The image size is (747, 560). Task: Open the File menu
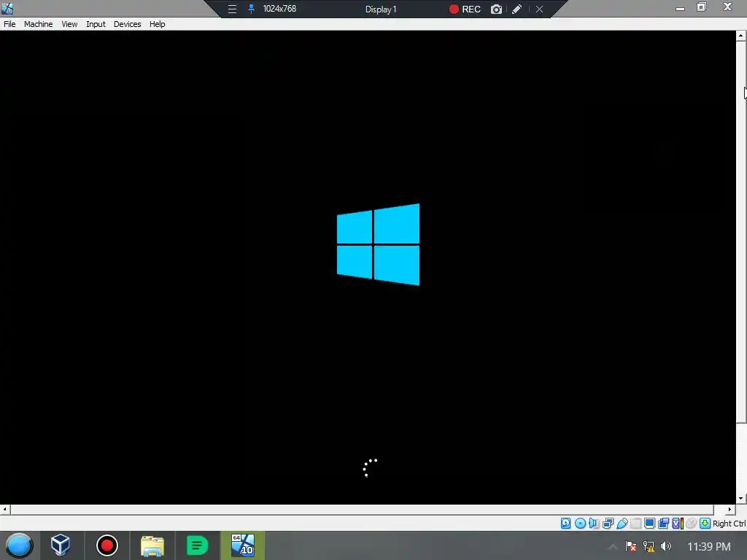[9, 24]
